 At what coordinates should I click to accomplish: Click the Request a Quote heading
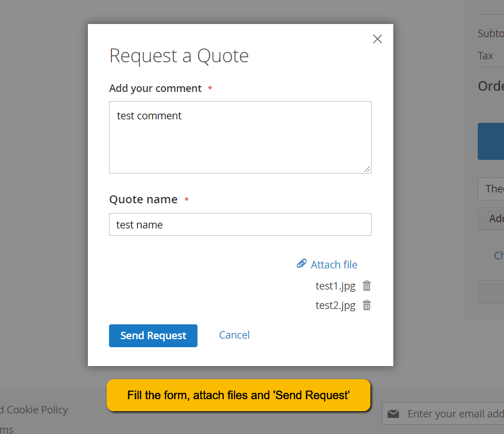pos(179,56)
